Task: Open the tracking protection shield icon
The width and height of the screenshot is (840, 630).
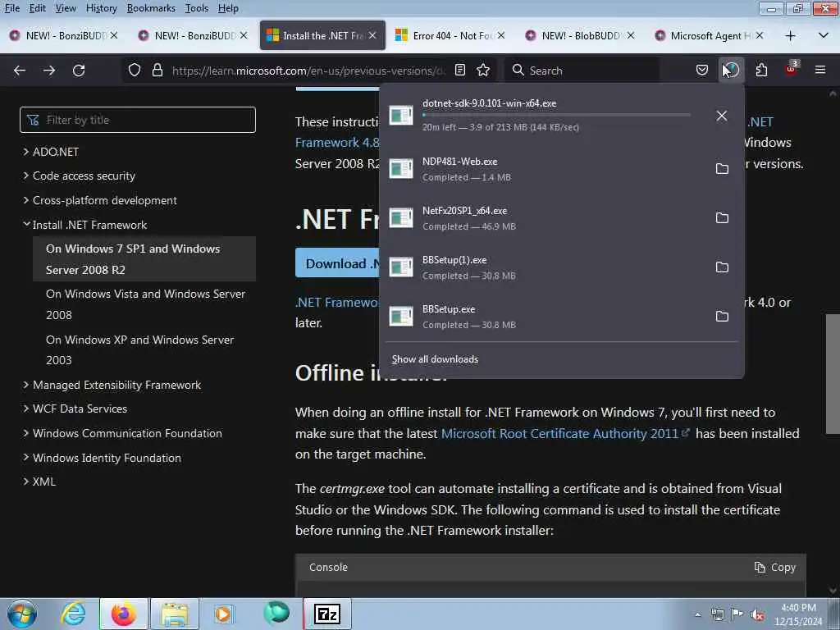Action: point(135,71)
